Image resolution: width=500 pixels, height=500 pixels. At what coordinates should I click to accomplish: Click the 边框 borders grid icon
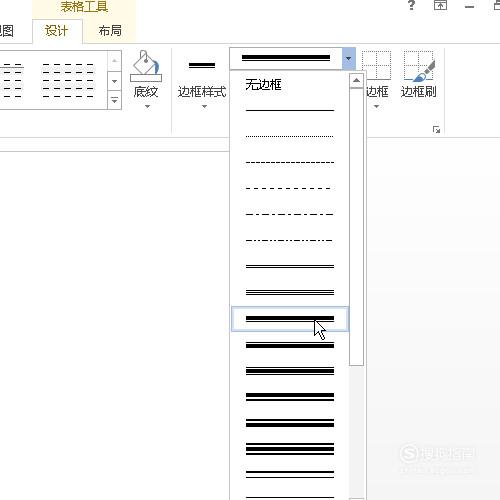[376, 65]
